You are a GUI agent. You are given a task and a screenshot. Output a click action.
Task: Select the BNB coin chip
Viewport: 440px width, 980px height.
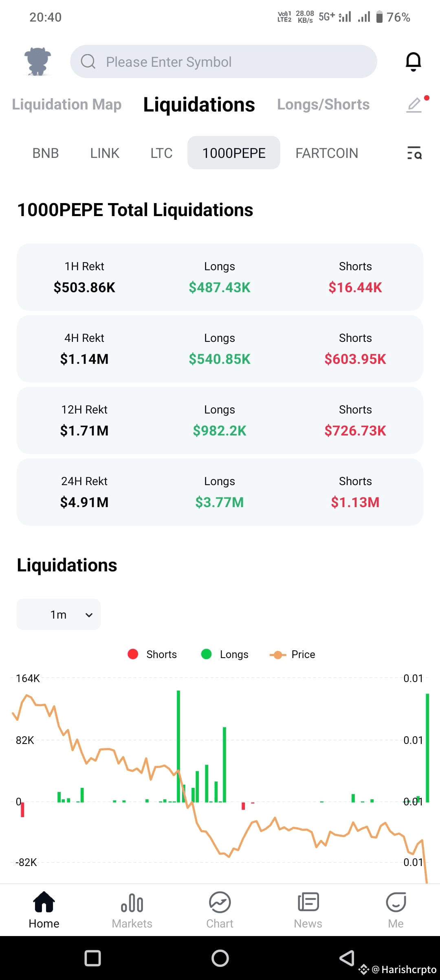(x=46, y=153)
